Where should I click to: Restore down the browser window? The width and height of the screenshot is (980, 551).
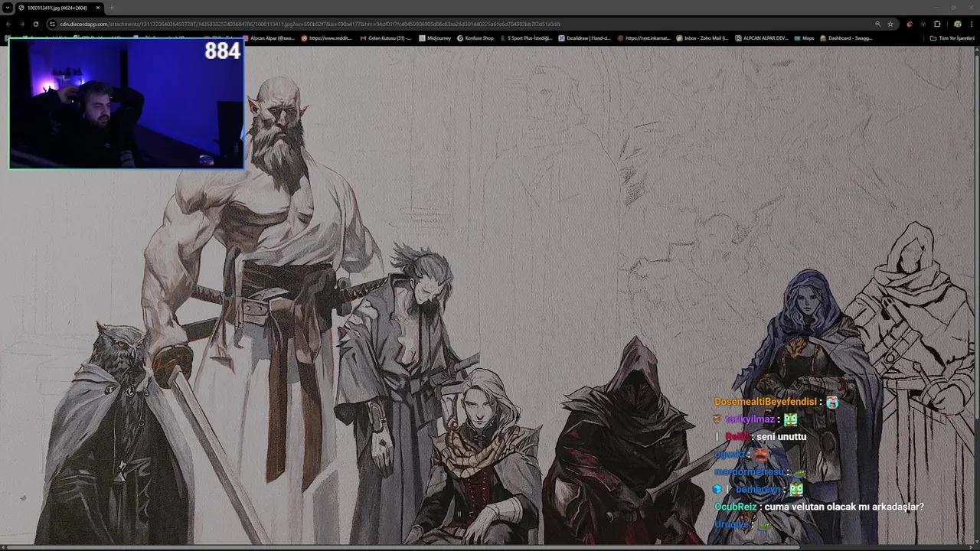tap(953, 8)
